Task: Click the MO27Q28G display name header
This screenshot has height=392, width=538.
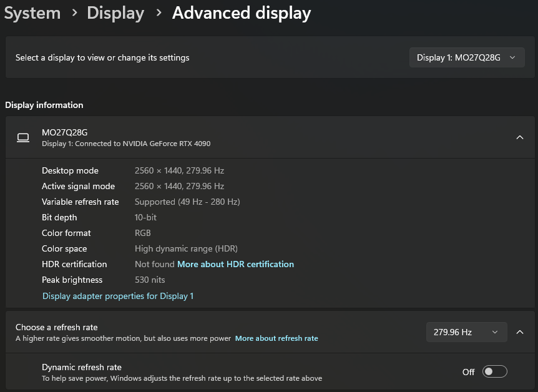Action: tap(65, 132)
